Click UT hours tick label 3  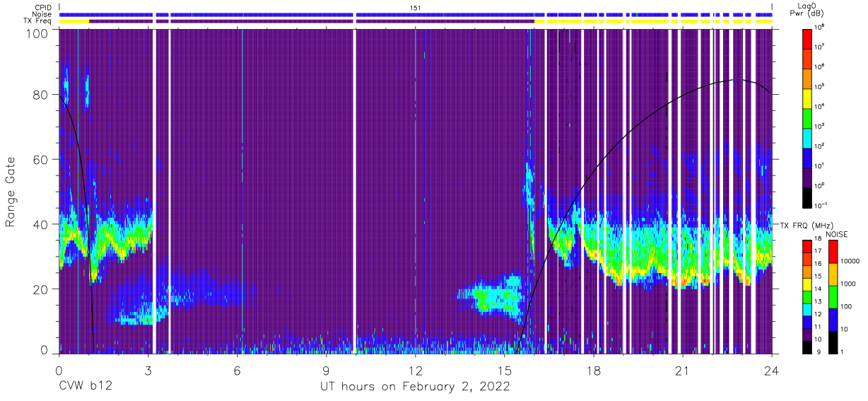(148, 371)
